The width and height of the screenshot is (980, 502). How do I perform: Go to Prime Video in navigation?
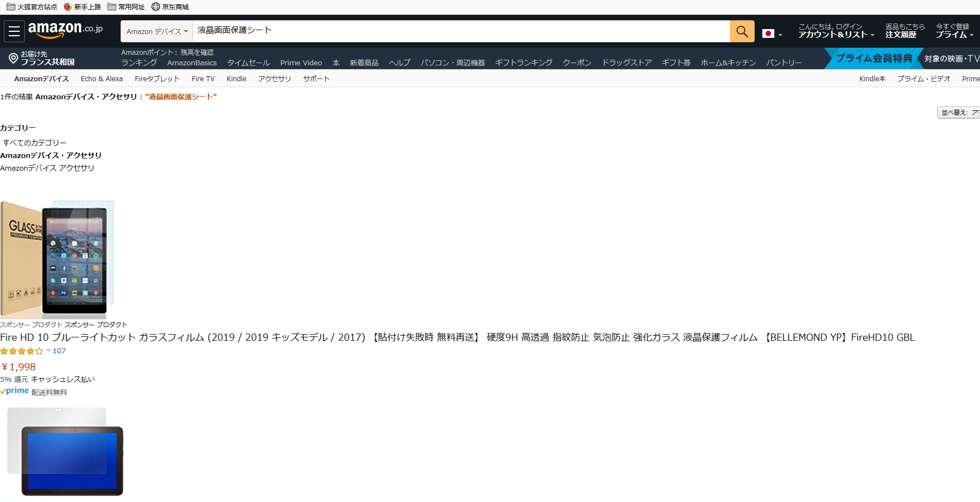tap(301, 63)
